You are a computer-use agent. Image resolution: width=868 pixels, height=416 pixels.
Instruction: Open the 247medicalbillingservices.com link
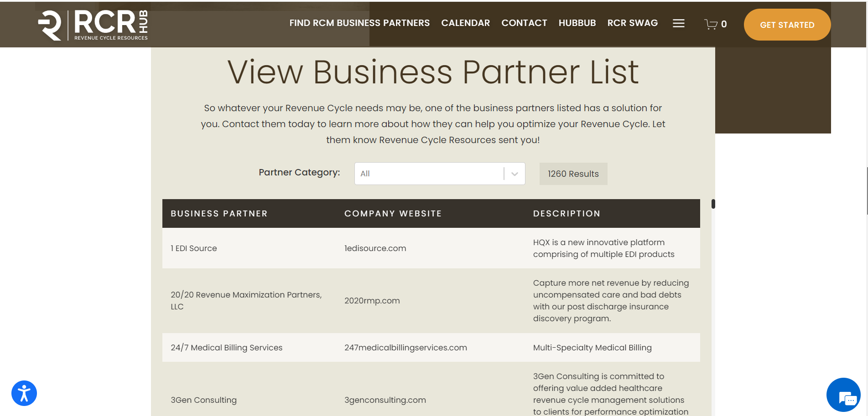point(405,348)
